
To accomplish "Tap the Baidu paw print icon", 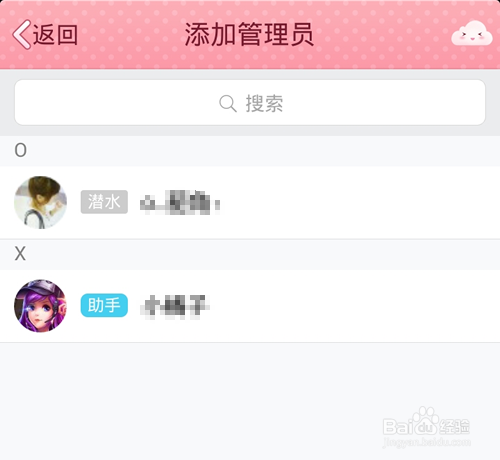I will point(425,419).
